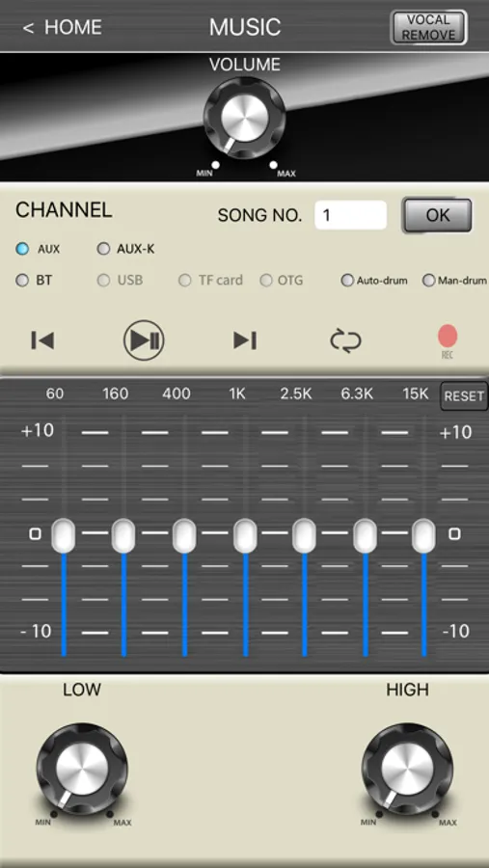Click the 1K equalizer slider handle
Screen dimensions: 489x868
click(x=245, y=535)
